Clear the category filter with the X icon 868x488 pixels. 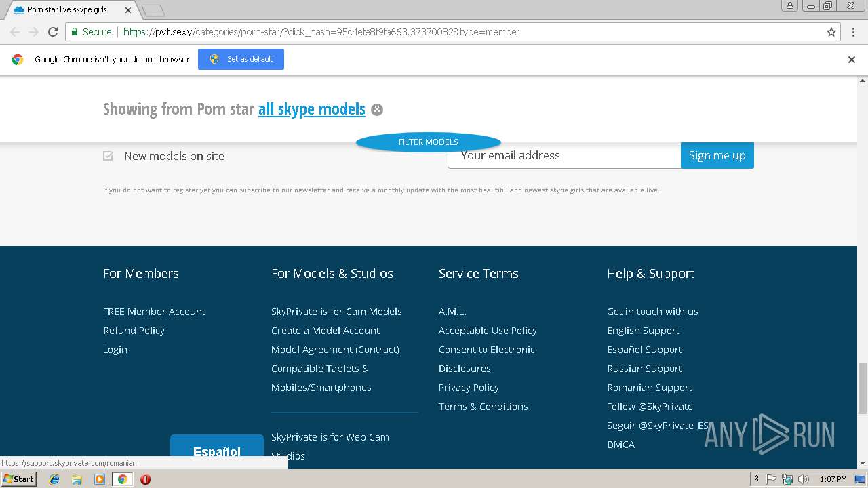pos(377,110)
